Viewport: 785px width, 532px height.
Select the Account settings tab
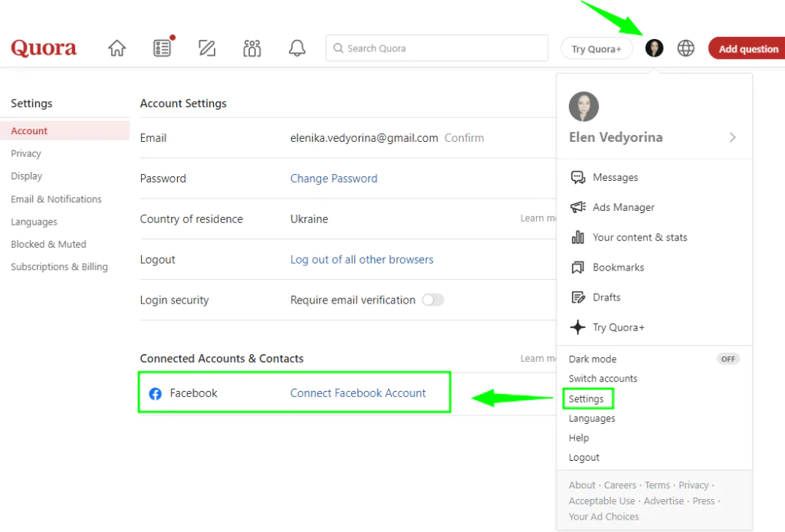click(65, 130)
